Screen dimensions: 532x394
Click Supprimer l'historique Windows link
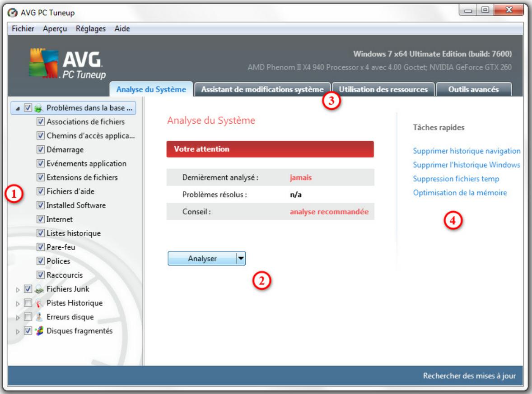[466, 165]
